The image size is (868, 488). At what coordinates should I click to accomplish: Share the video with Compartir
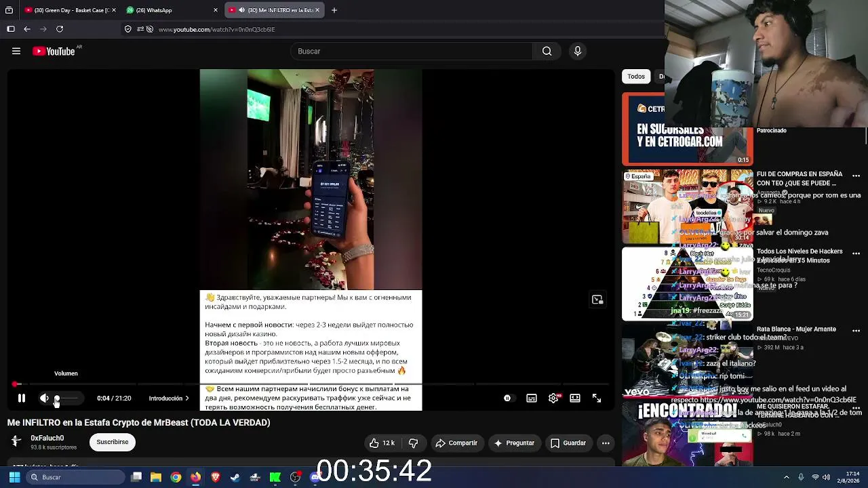[456, 443]
